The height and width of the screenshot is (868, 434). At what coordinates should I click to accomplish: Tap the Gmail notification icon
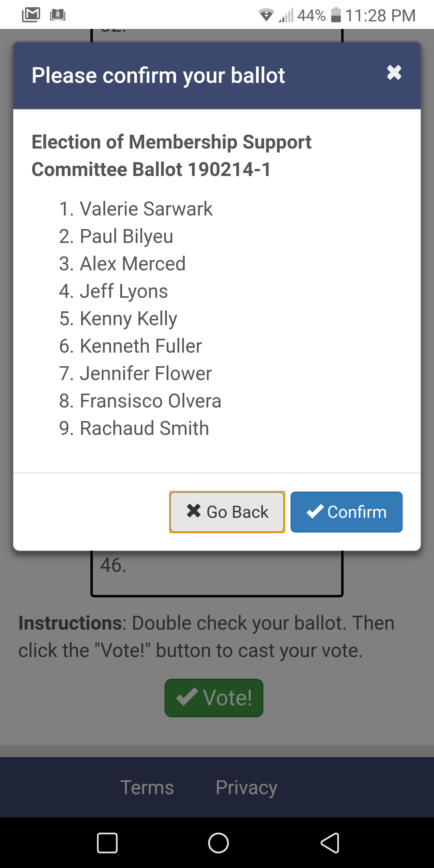click(x=31, y=15)
